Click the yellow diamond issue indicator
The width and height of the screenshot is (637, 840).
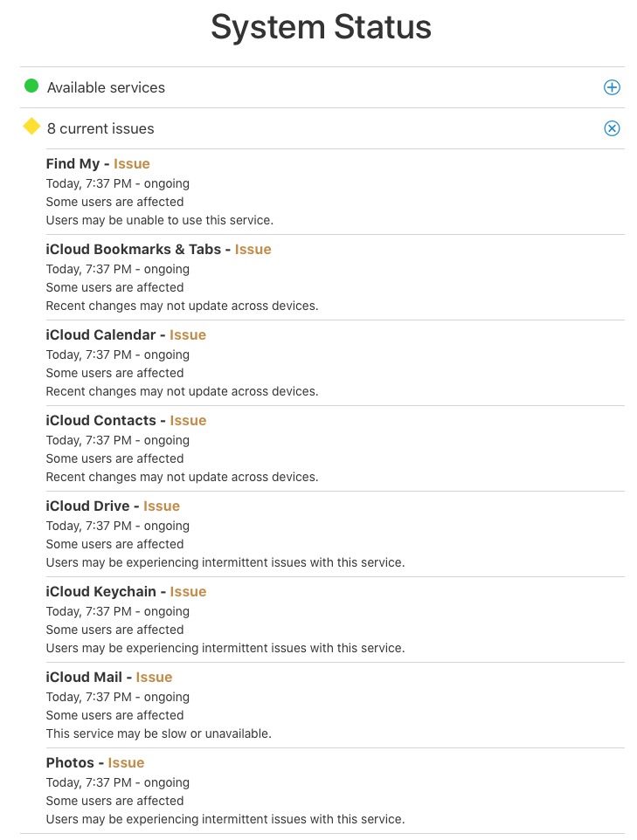31,127
